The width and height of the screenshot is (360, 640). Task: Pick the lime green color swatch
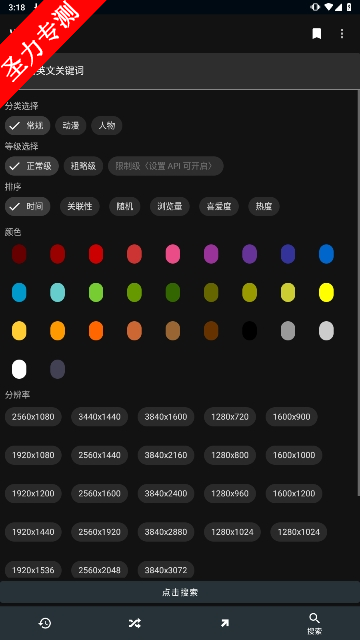[x=96, y=292]
